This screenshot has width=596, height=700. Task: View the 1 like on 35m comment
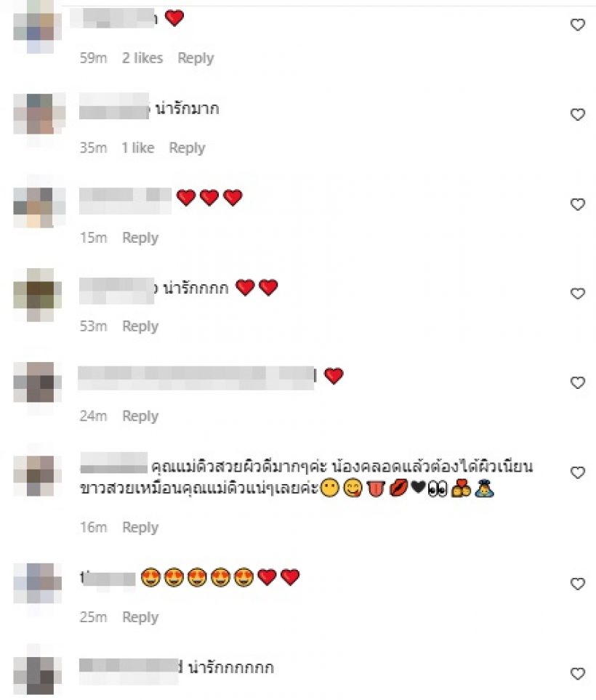(x=138, y=148)
